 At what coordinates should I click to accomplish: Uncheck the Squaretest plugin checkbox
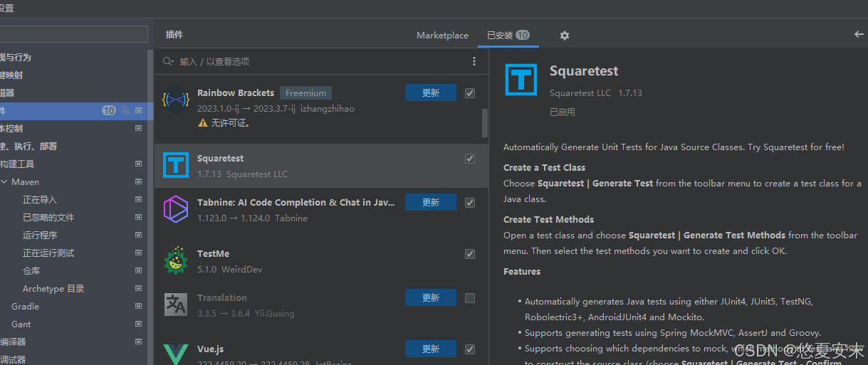pos(470,159)
